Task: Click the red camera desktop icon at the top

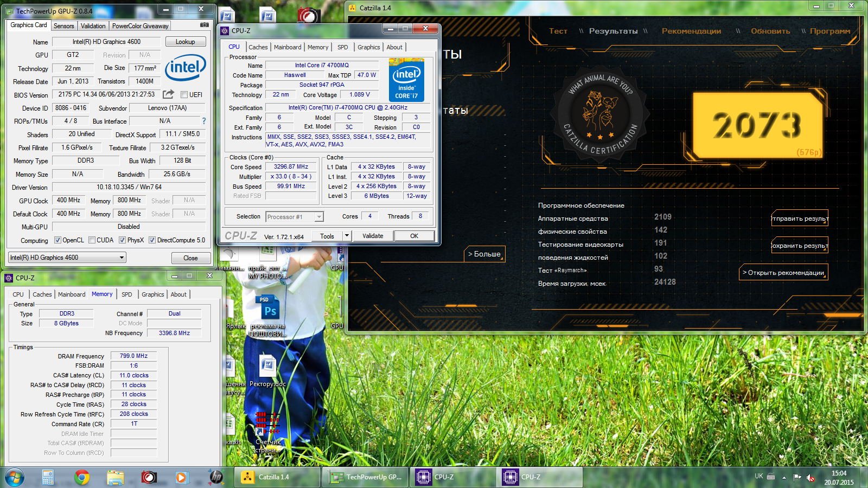Action: pos(308,16)
